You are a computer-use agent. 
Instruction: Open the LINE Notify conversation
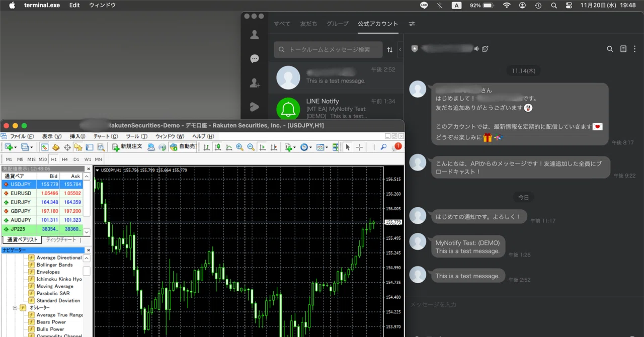[336, 108]
